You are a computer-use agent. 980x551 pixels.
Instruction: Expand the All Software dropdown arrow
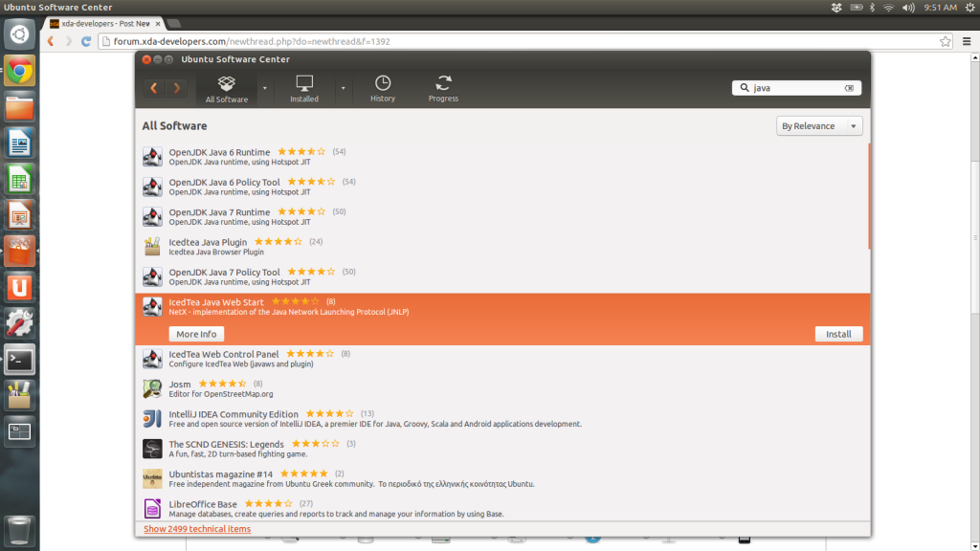pyautogui.click(x=264, y=88)
